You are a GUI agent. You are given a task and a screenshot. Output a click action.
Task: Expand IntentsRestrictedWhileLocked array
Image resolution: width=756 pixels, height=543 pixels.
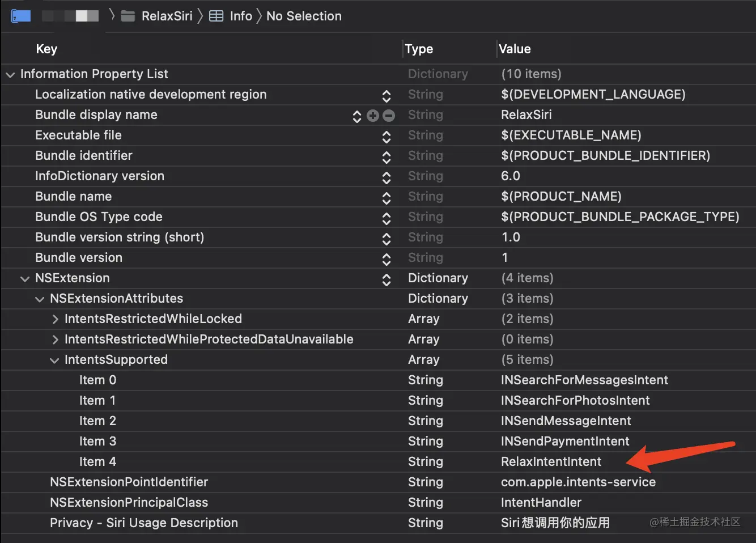[55, 319]
